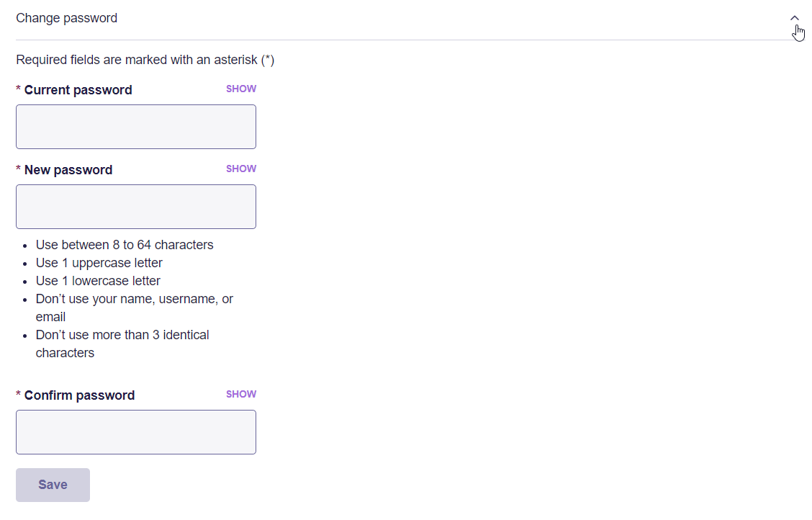Viewport: 812px width, 520px height.
Task: Click the lowercase letter rule
Action: click(98, 281)
